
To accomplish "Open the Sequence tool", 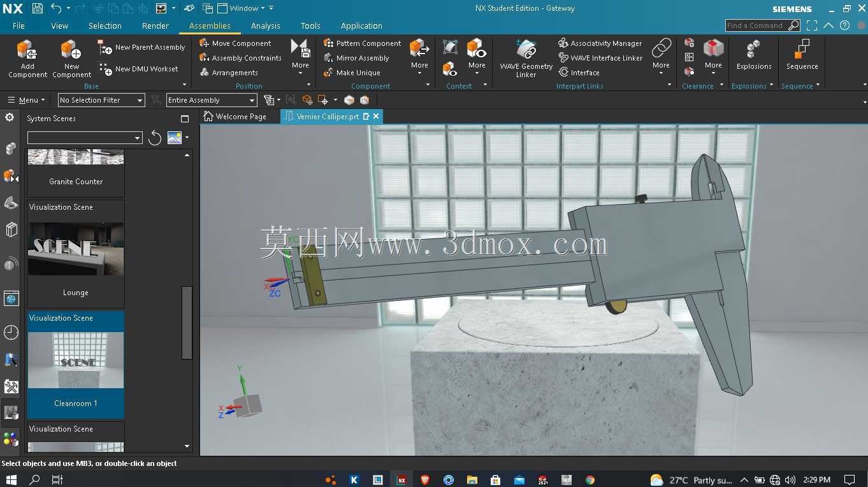I will 802,55.
